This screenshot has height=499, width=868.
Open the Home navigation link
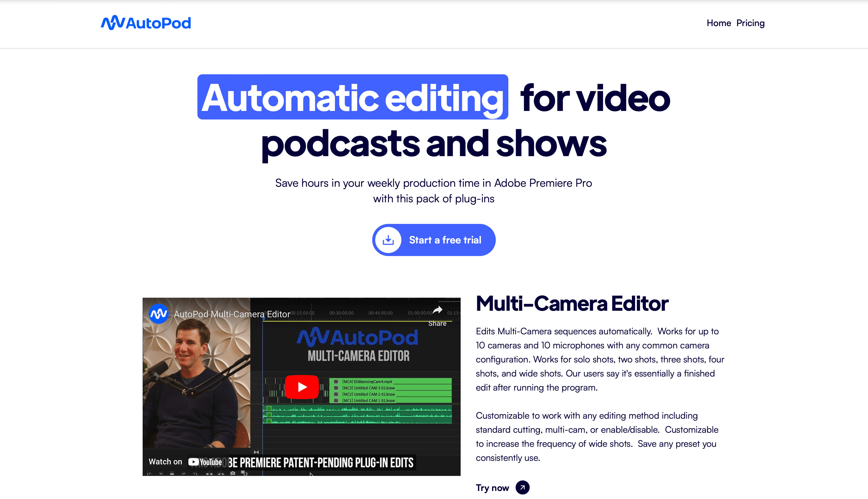719,23
